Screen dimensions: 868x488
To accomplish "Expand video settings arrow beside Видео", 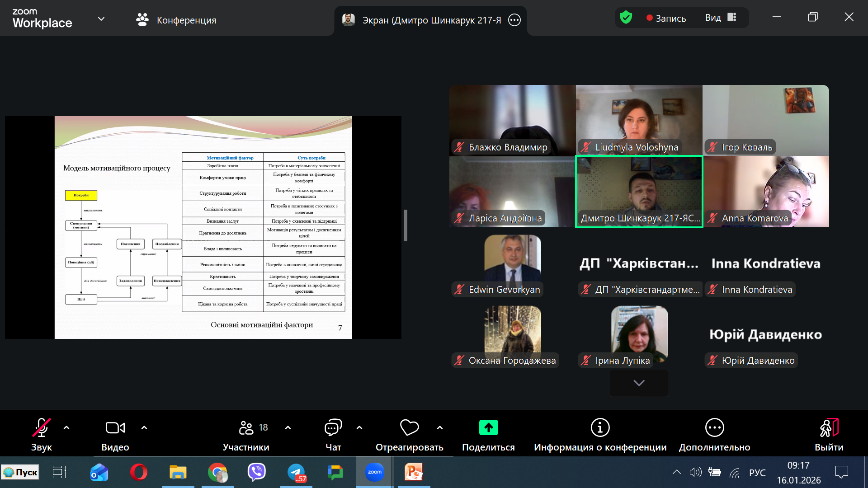I will click(144, 427).
